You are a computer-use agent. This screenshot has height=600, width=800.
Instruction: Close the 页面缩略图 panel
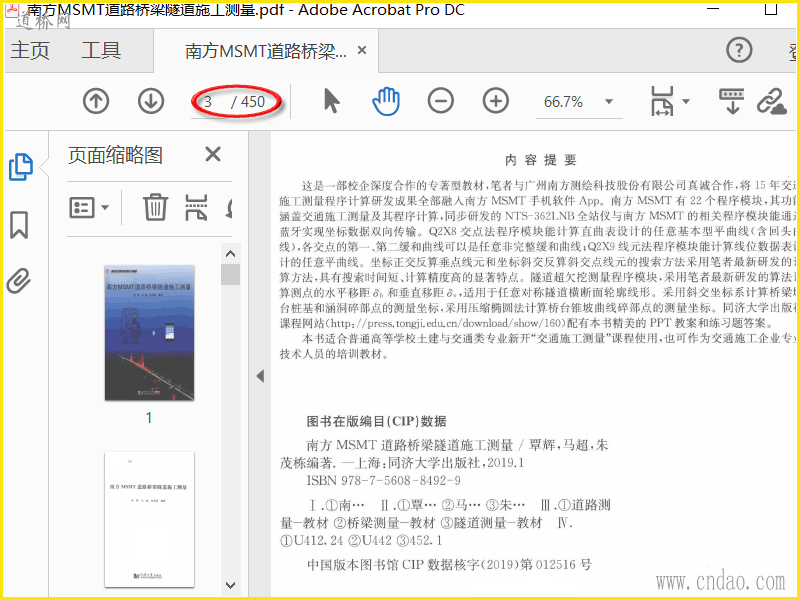[x=213, y=154]
